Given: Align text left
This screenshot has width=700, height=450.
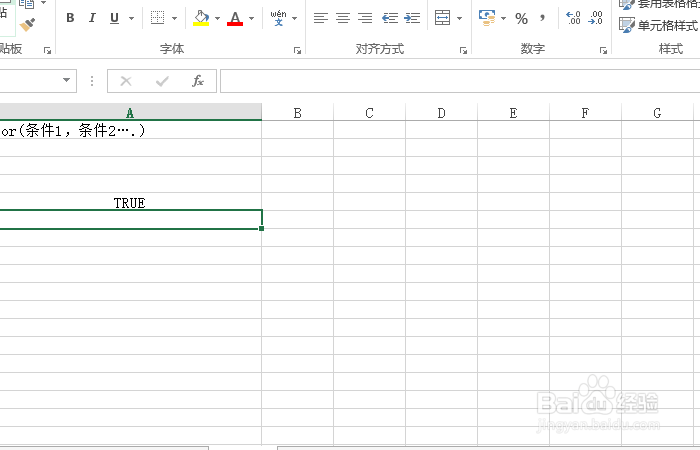Looking at the screenshot, I should point(321,18).
